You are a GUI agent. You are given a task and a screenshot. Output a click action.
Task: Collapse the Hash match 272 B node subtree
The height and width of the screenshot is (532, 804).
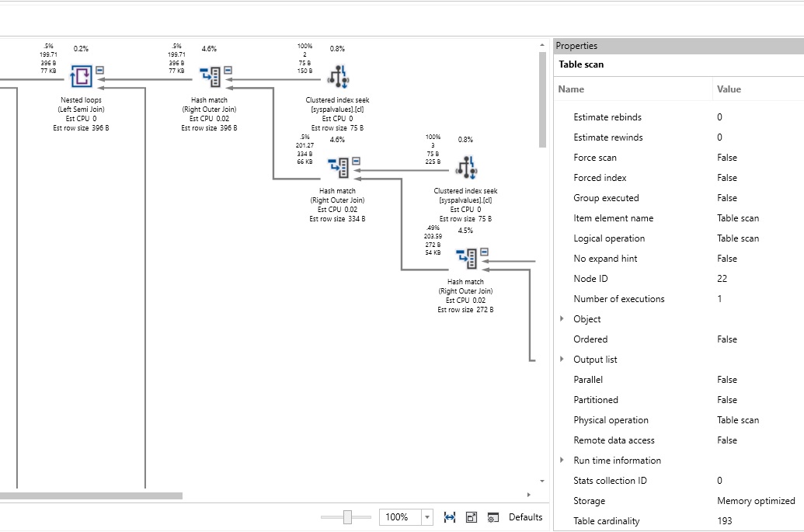point(485,252)
